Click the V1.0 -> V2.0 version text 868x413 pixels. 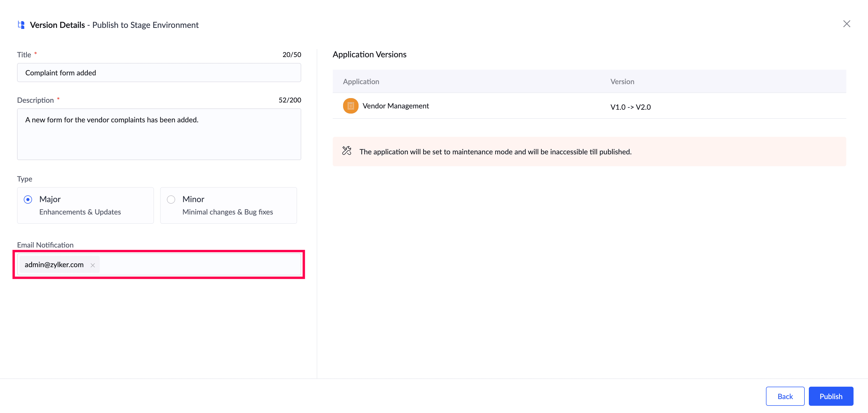point(630,107)
